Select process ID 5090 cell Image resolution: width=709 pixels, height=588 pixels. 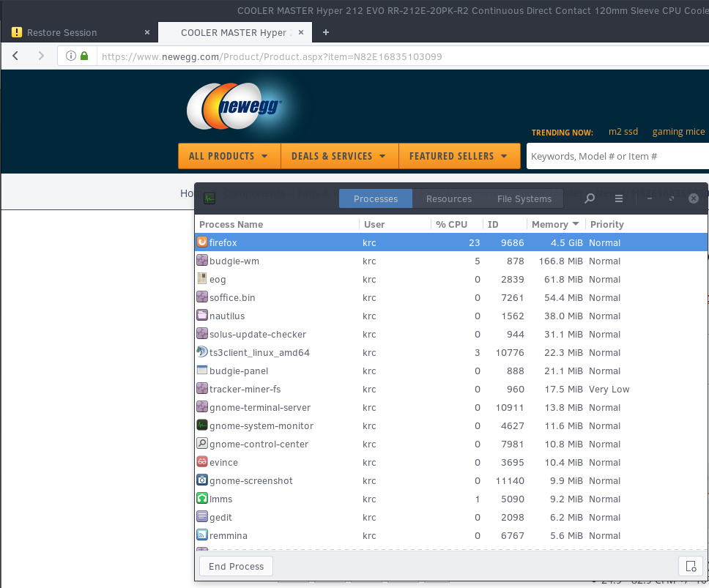tap(512, 499)
